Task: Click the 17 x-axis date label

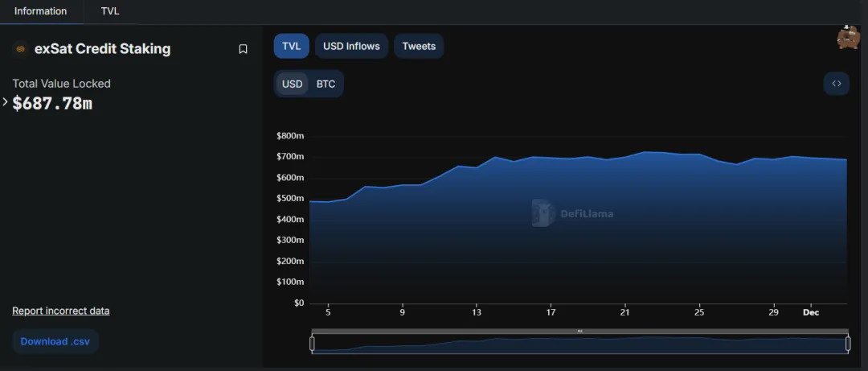Action: (551, 312)
